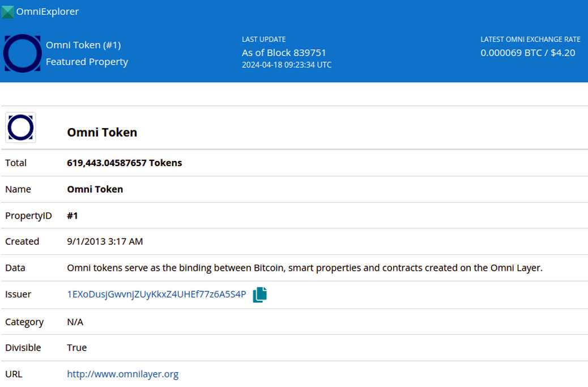Screen dimensions: 588x387
Task: Click the 'Name' row label
Action: [x=18, y=189]
